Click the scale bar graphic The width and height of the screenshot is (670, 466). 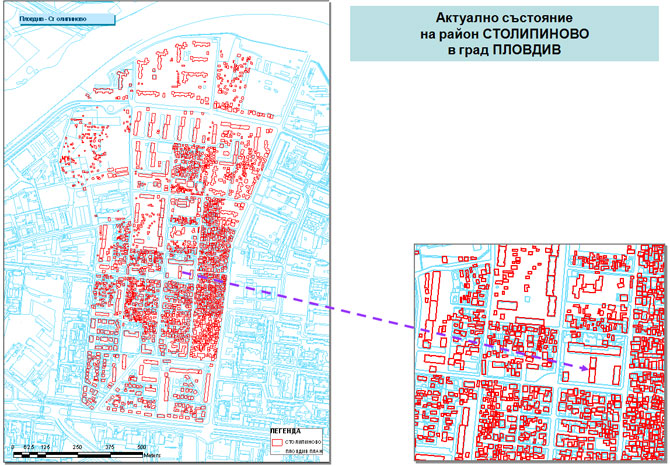click(x=78, y=455)
